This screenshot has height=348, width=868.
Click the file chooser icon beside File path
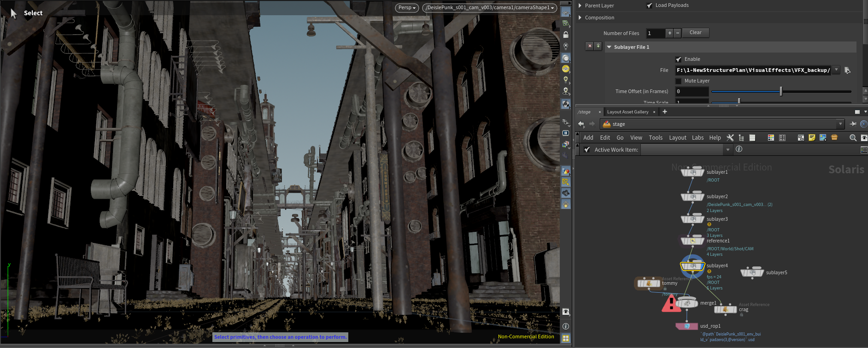(847, 71)
